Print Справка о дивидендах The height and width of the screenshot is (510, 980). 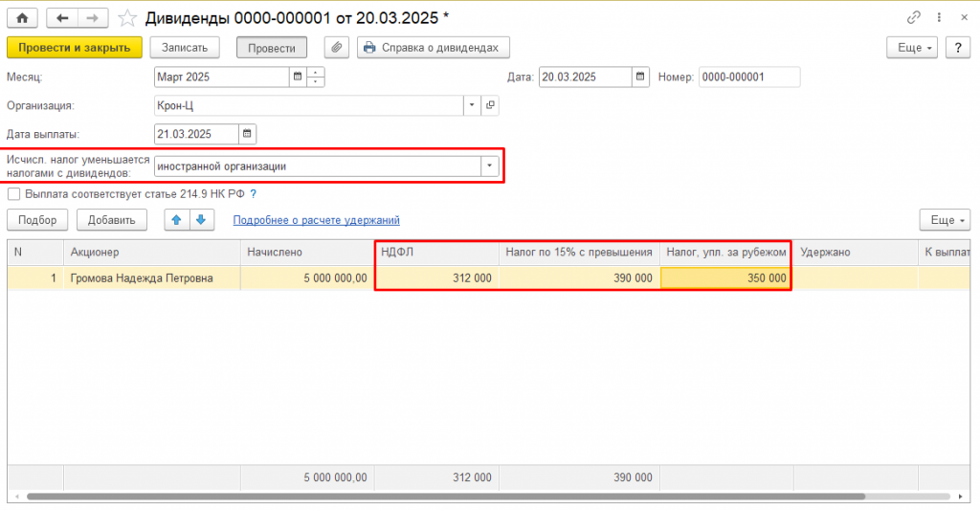coord(434,48)
